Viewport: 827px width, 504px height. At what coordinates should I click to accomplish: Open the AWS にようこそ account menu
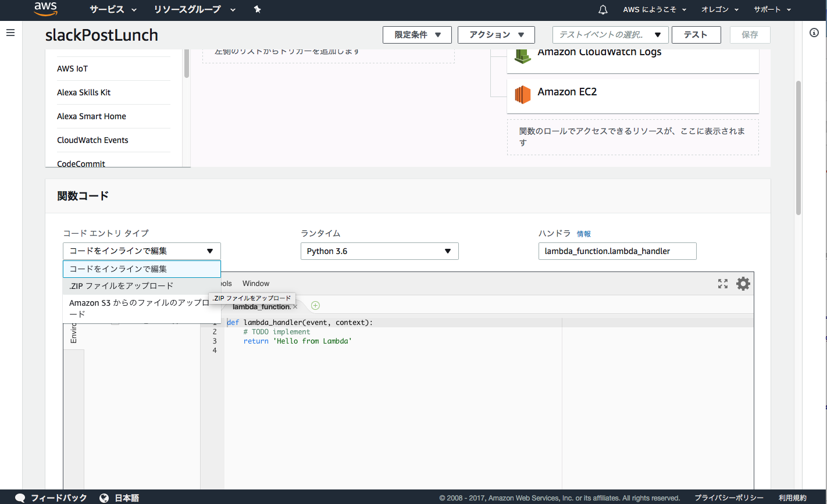click(654, 9)
